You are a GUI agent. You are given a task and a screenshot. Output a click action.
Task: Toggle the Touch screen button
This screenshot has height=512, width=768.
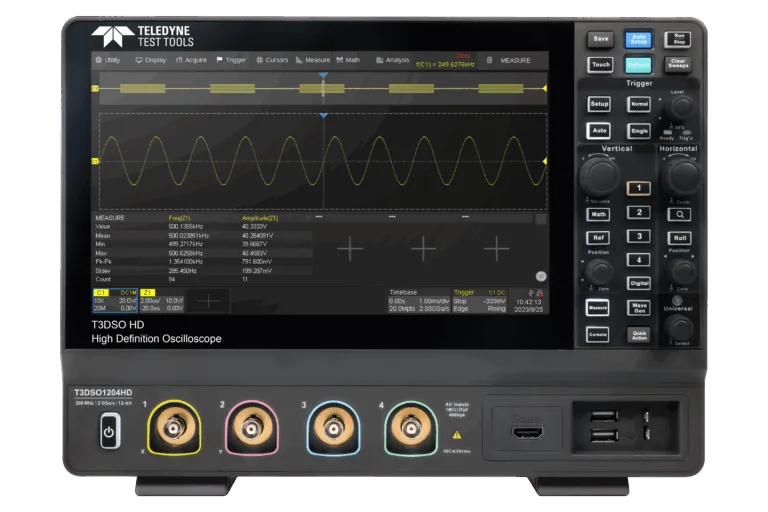tap(600, 64)
